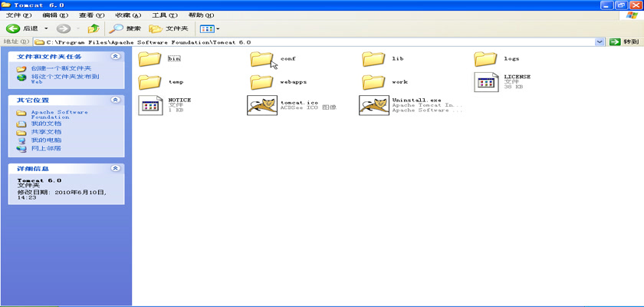Open the Back button history dropdown arrow
Viewport: 644px width, 307px height.
(x=46, y=28)
